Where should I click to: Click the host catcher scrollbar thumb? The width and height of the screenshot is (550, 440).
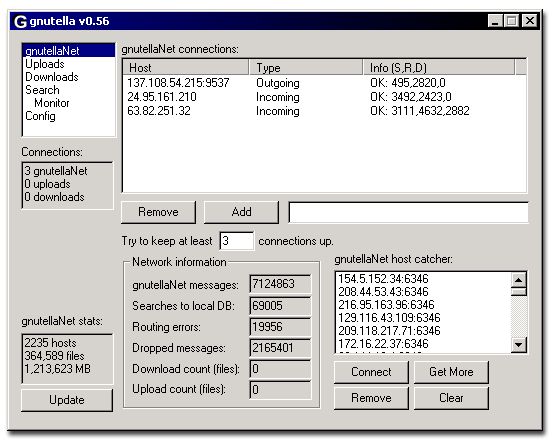point(518,292)
